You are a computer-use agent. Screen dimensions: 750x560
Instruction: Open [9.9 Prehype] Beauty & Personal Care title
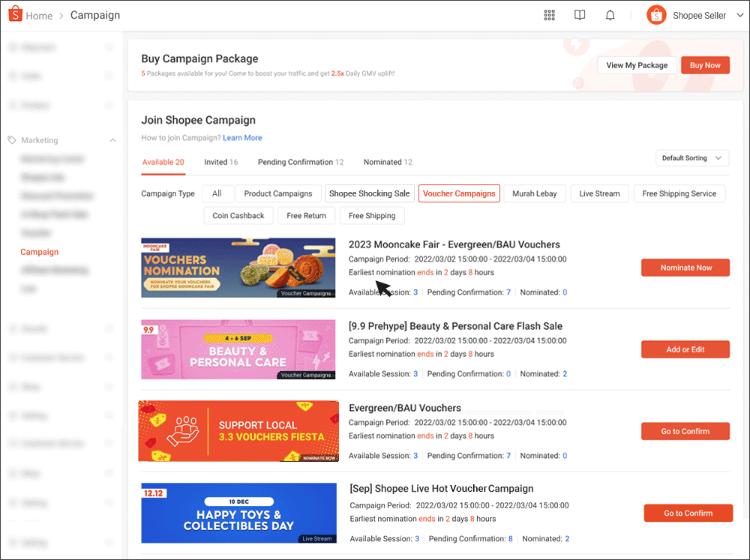click(455, 326)
